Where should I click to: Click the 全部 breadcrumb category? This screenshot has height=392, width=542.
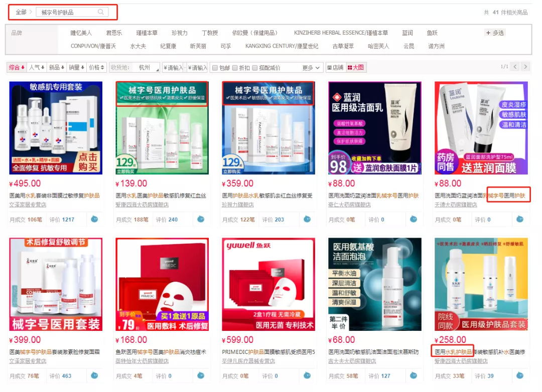pos(21,12)
